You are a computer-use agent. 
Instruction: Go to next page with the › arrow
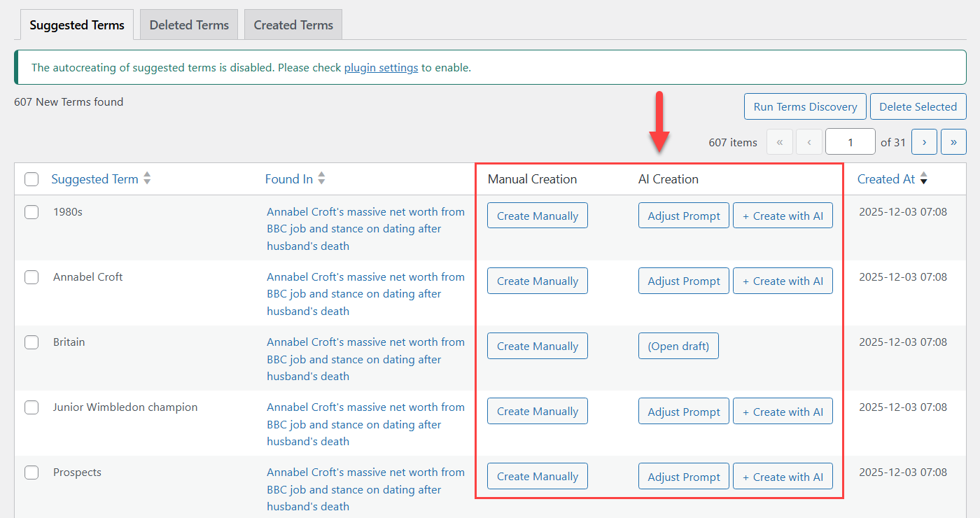(924, 141)
